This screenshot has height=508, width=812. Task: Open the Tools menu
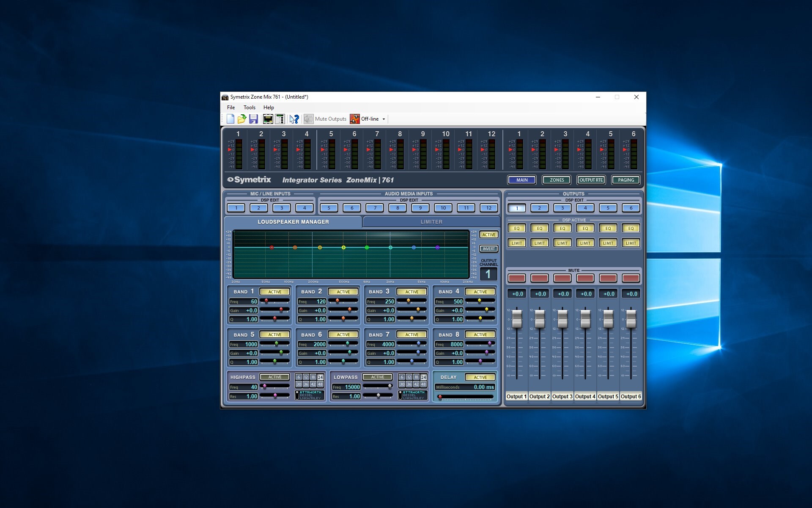[249, 108]
